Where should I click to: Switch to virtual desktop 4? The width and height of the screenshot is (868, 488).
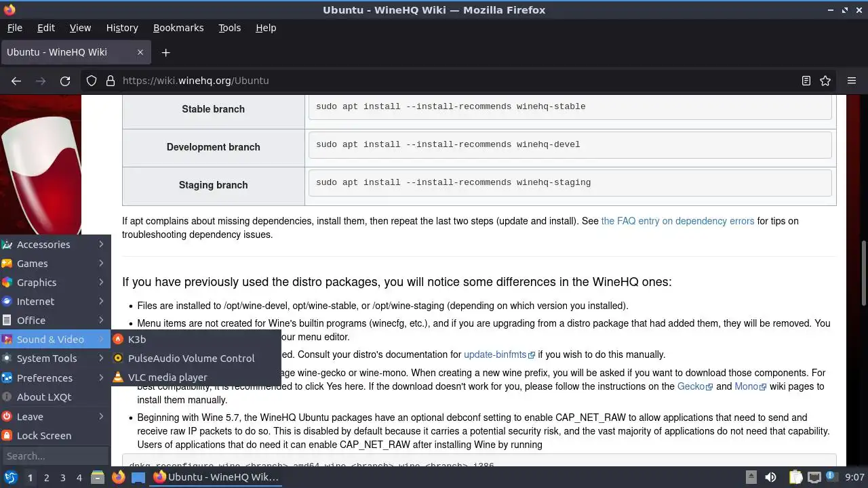click(x=79, y=478)
